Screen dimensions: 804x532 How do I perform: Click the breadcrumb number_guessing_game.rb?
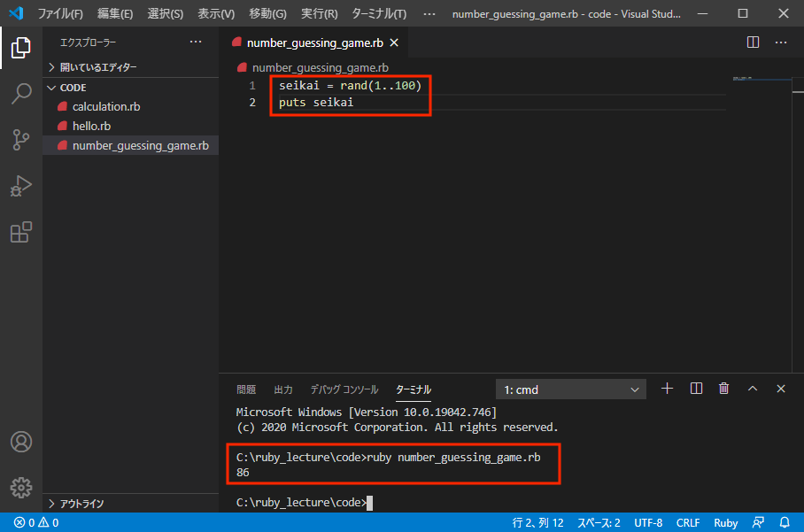(x=320, y=67)
